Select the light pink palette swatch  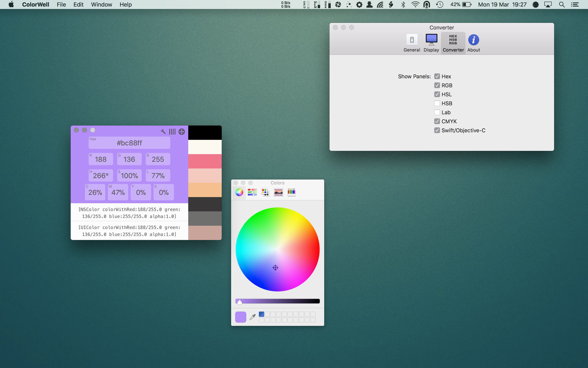205,176
